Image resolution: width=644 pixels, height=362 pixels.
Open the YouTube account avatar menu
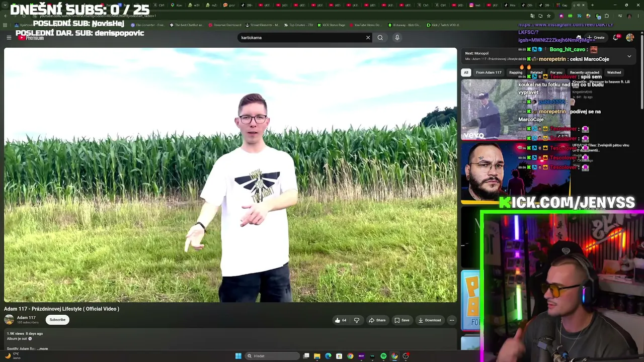click(630, 37)
